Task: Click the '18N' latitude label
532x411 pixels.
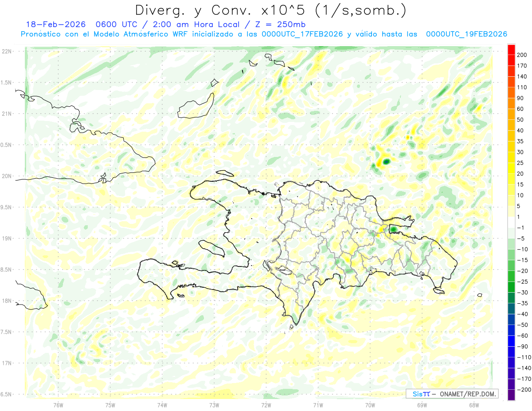Action: (7, 301)
